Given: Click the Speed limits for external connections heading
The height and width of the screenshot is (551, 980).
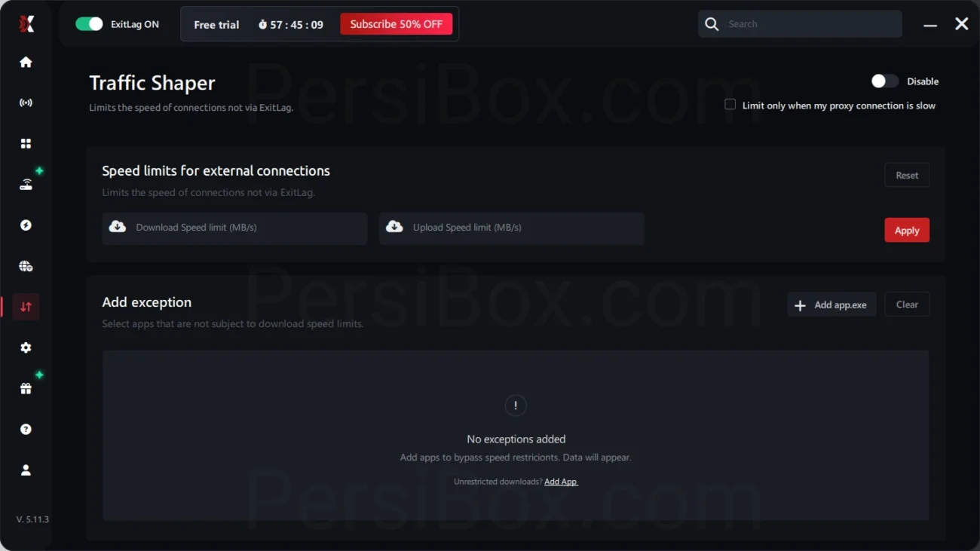Looking at the screenshot, I should [216, 171].
